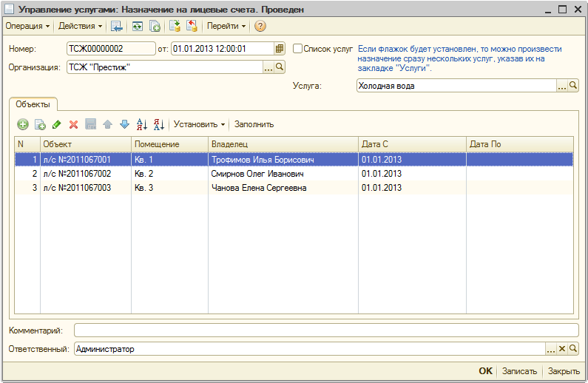Open the Действия menu
This screenshot has height=383, width=588.
(x=80, y=26)
